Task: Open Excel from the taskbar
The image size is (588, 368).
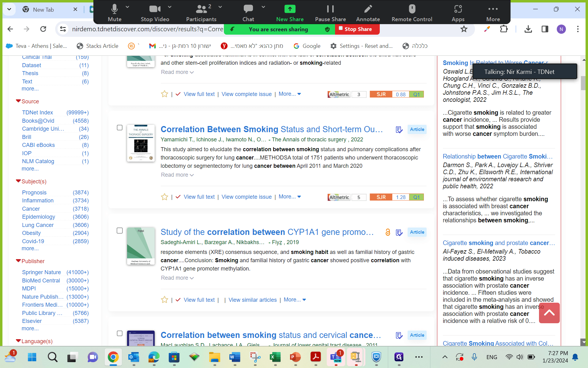Action: (275, 357)
